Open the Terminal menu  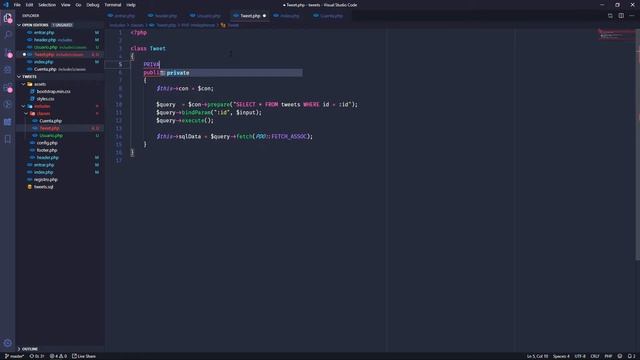[x=113, y=5]
